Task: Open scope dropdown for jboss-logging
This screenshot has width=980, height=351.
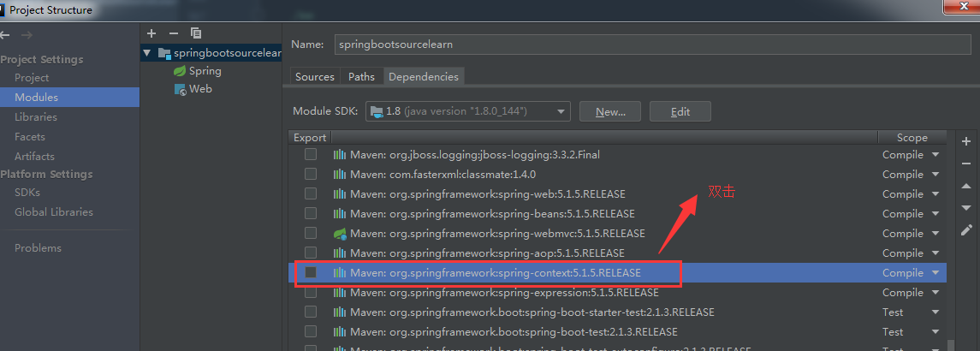Action: pyautogui.click(x=935, y=155)
